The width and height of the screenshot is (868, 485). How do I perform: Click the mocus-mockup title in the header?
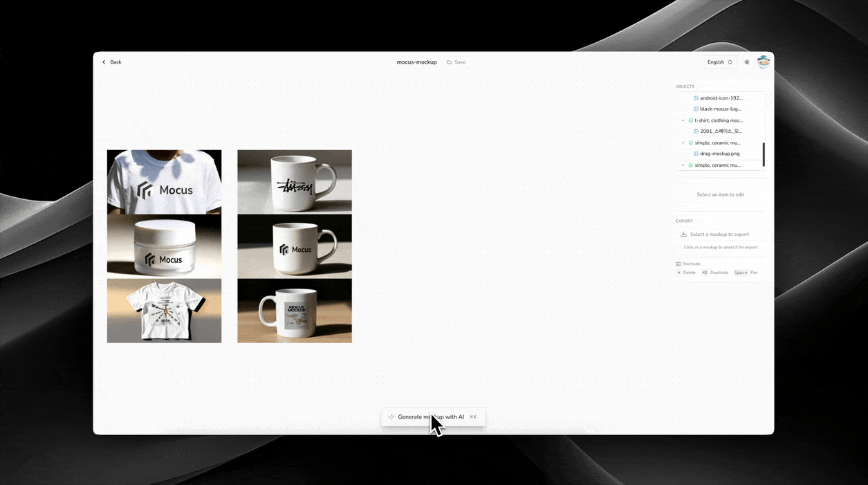tap(416, 62)
